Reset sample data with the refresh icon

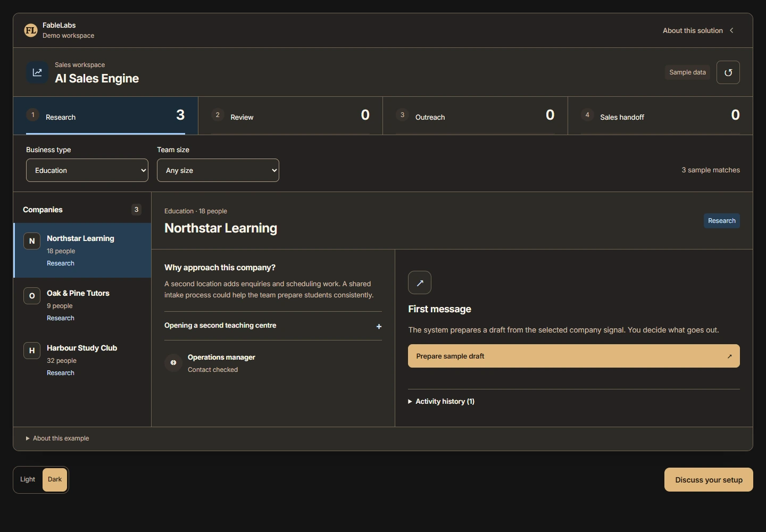[728, 72]
